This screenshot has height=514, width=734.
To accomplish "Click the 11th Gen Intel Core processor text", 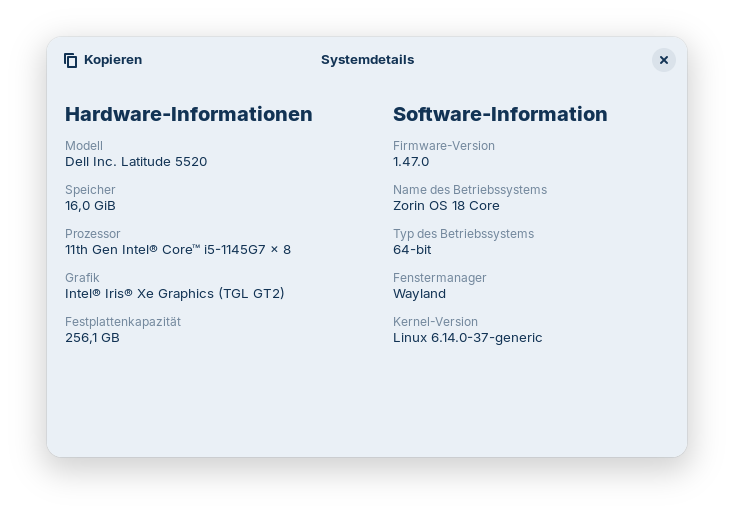I will tap(178, 249).
